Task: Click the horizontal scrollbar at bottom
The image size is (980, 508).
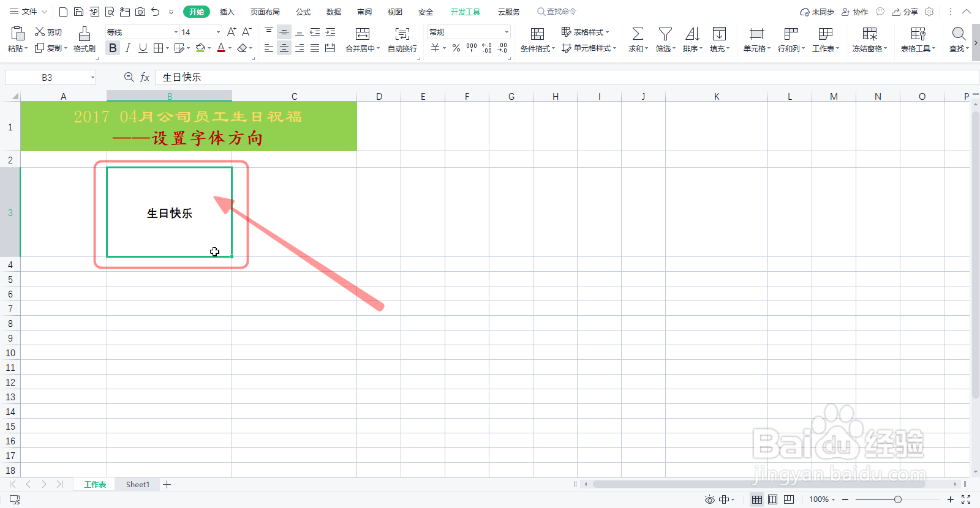Action: pos(758,484)
